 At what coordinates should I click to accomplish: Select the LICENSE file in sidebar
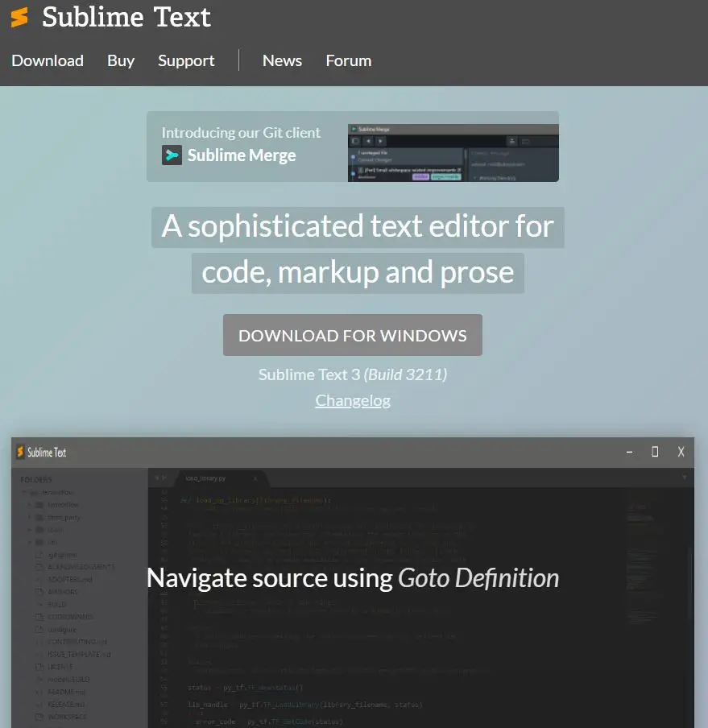tap(60, 667)
